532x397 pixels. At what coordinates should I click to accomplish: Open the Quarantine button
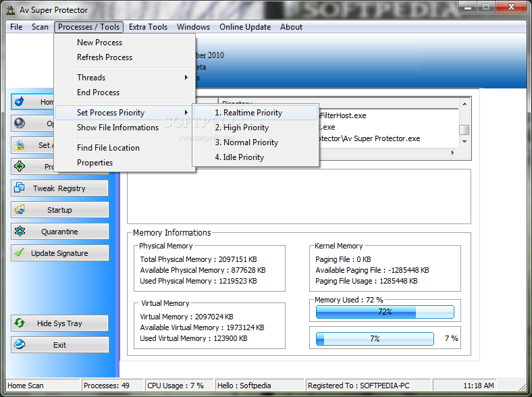tap(59, 232)
